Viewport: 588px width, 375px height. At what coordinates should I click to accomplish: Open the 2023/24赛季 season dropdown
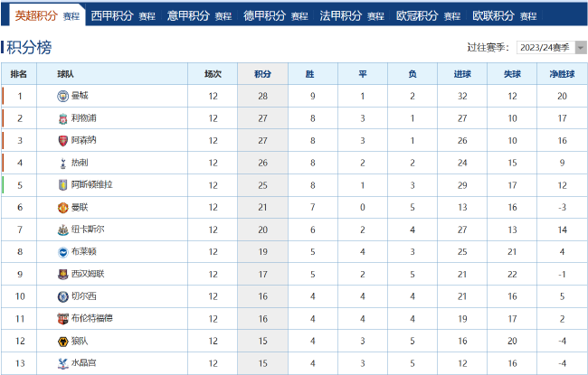coord(551,48)
